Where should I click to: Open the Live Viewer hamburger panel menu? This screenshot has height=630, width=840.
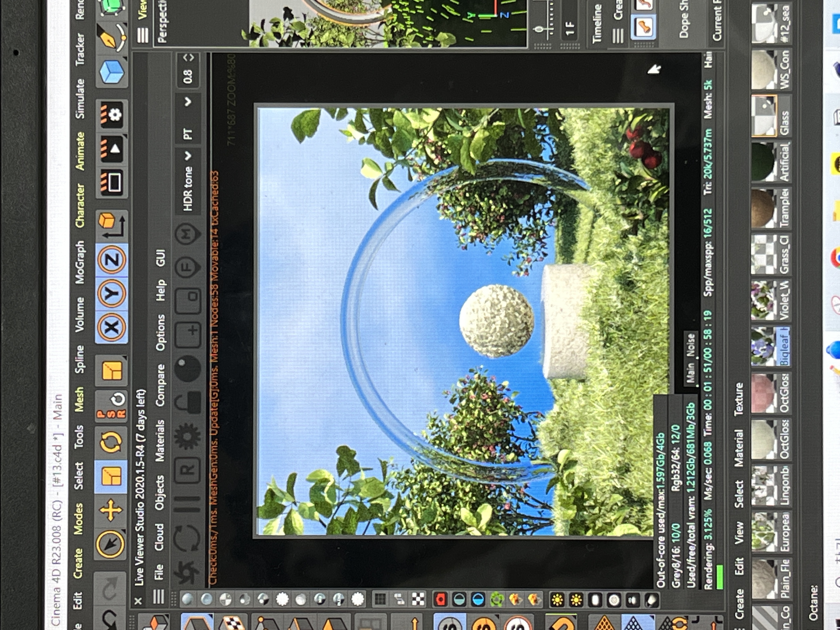[x=158, y=597]
